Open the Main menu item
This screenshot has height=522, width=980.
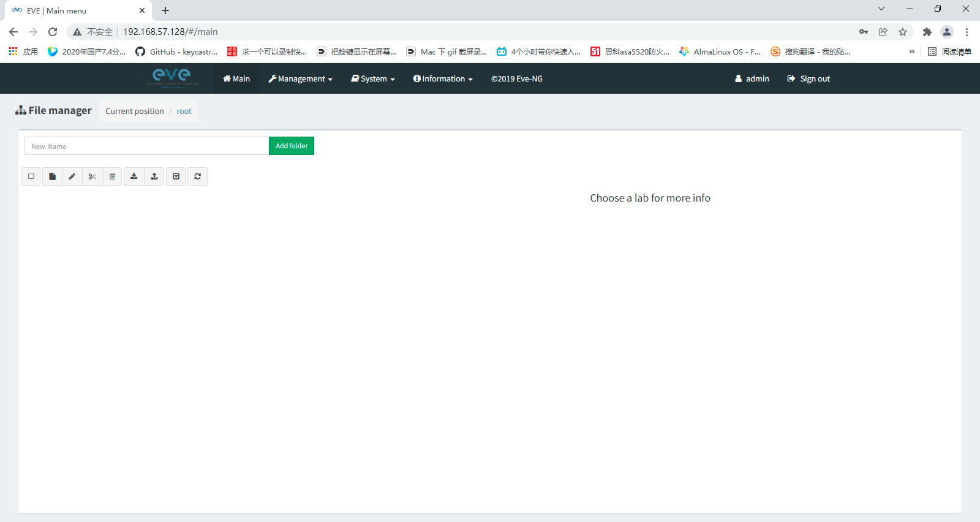pos(236,78)
